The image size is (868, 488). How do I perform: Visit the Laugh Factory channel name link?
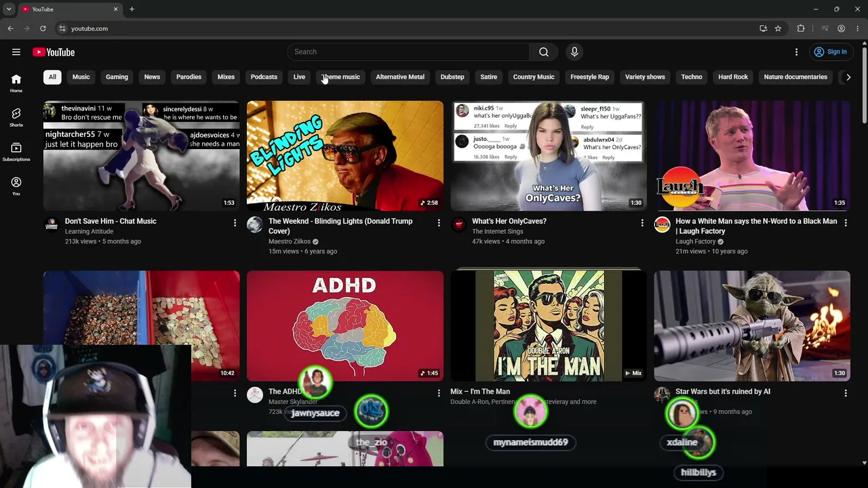click(696, 241)
